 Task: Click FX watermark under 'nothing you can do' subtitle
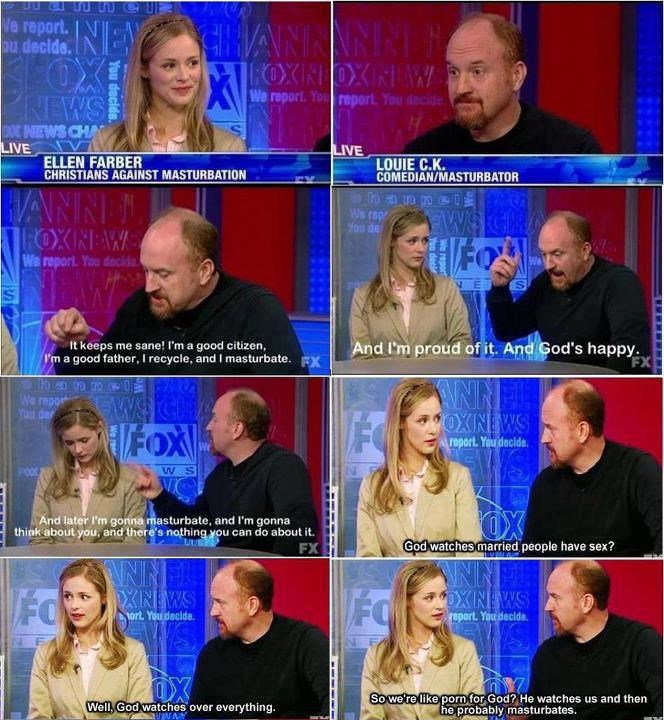(309, 548)
